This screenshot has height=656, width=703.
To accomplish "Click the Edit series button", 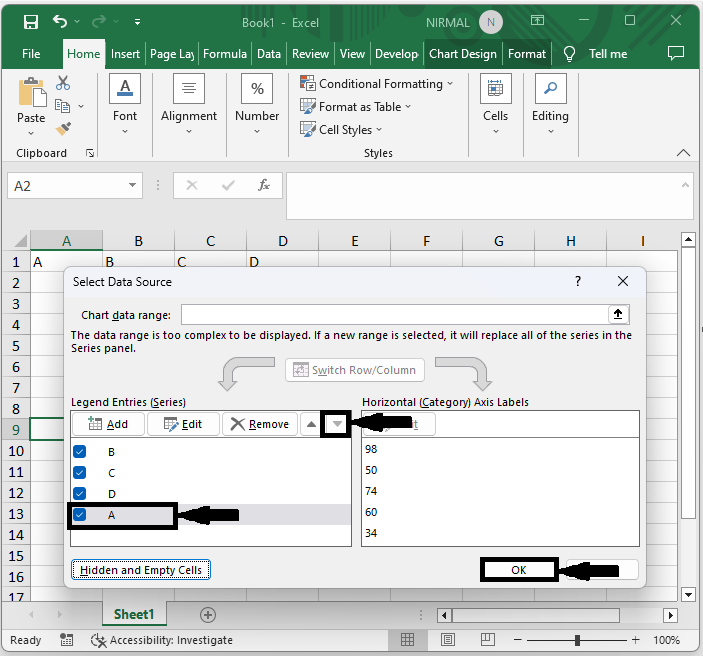I will click(x=183, y=424).
